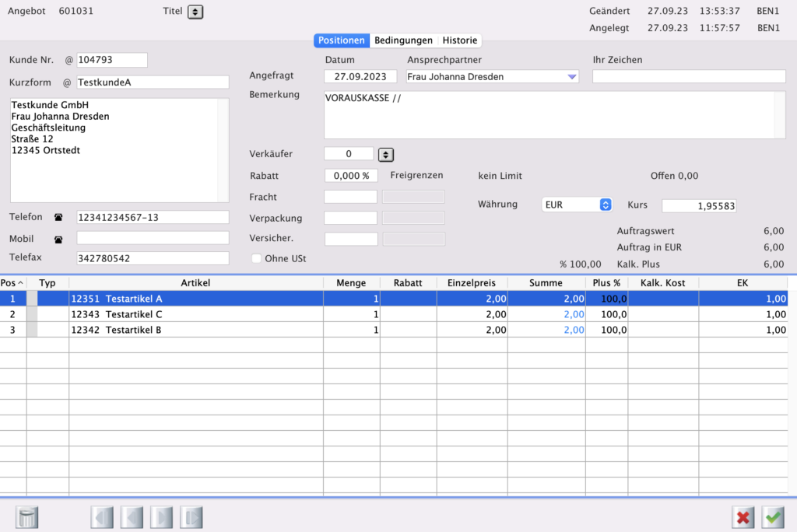Open the Titel dropdown
This screenshot has height=532, width=797.
tap(195, 12)
